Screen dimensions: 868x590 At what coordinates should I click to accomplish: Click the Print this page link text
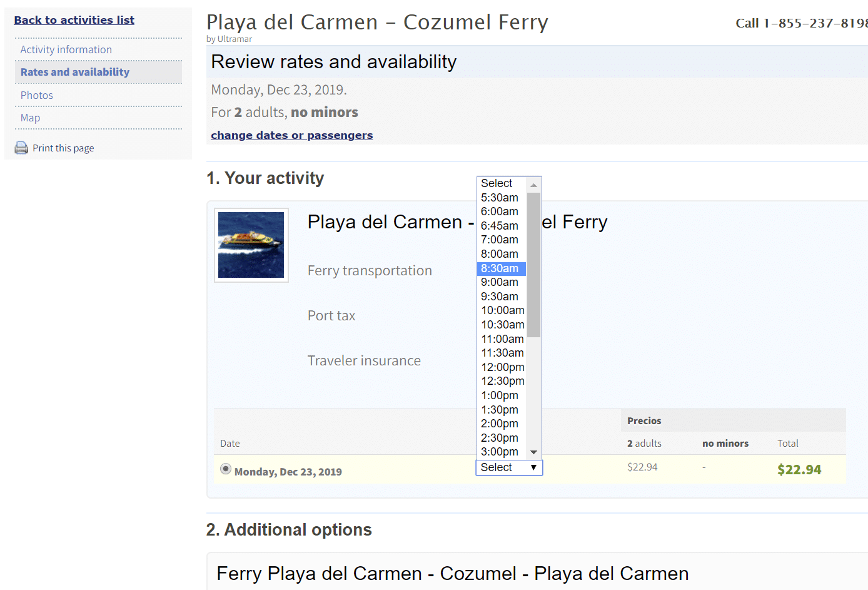pos(63,148)
